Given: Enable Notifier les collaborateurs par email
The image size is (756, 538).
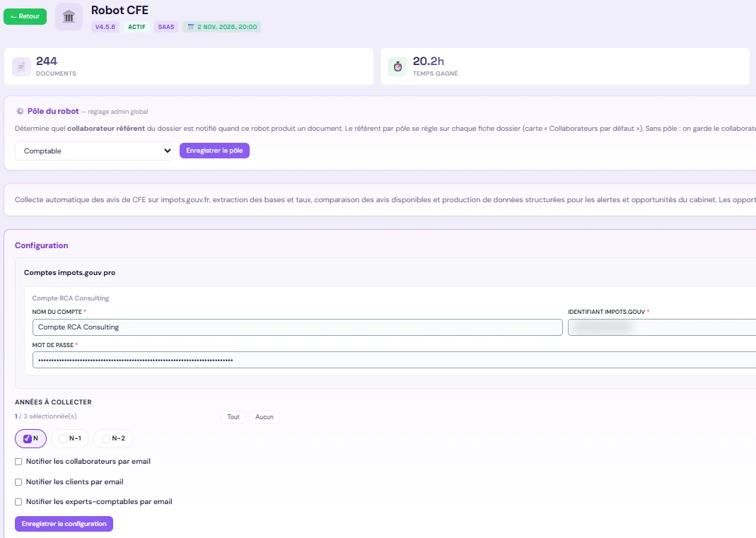Looking at the screenshot, I should (x=18, y=462).
